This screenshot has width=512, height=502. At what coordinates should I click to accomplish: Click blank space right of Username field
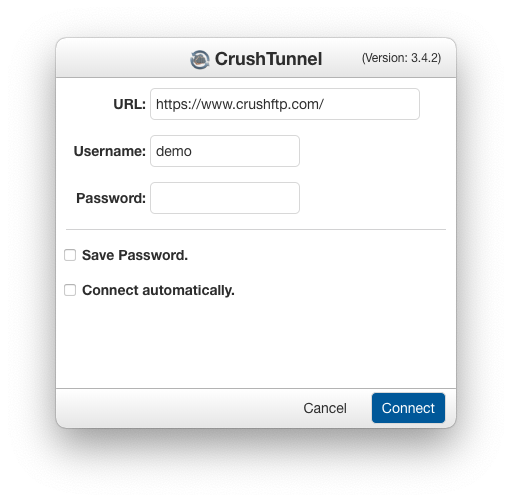point(377,151)
